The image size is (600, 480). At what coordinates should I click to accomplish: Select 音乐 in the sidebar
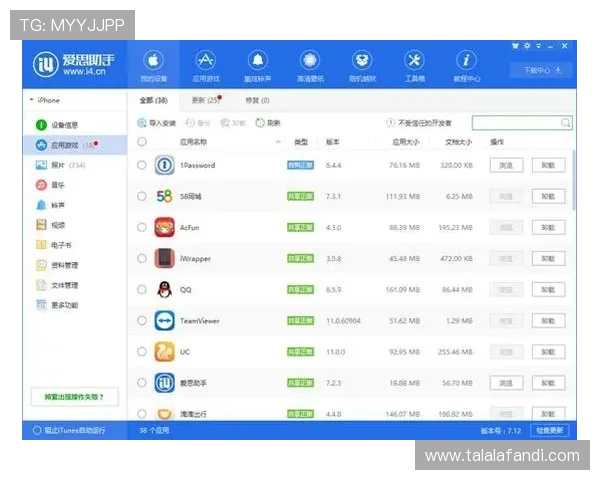point(75,185)
